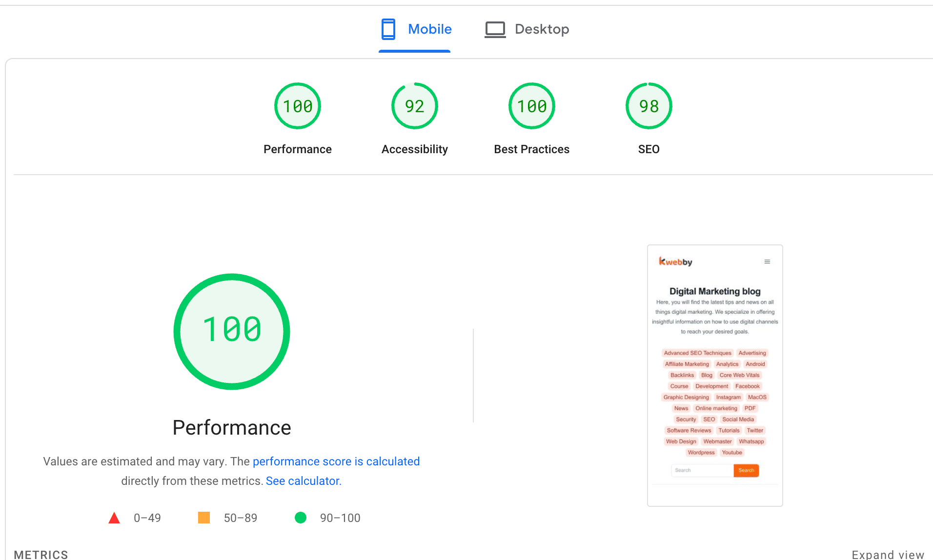
Task: Click the orange Search button in preview
Action: coord(746,470)
